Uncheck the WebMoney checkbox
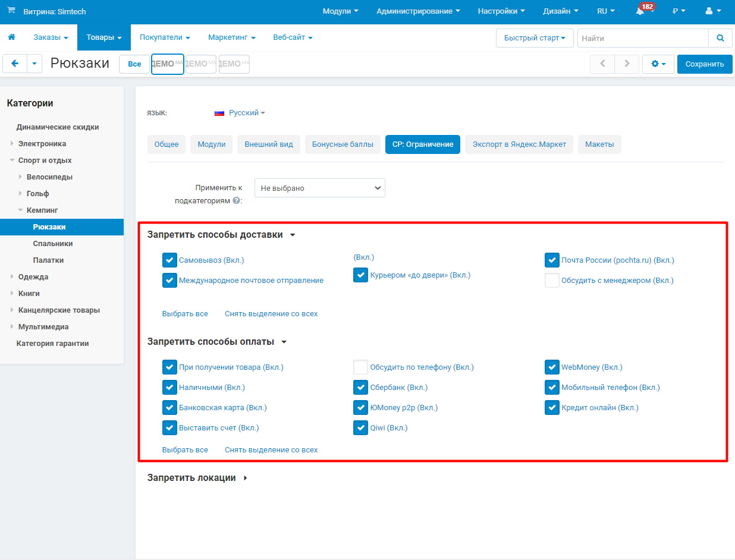735x560 pixels. pos(552,367)
